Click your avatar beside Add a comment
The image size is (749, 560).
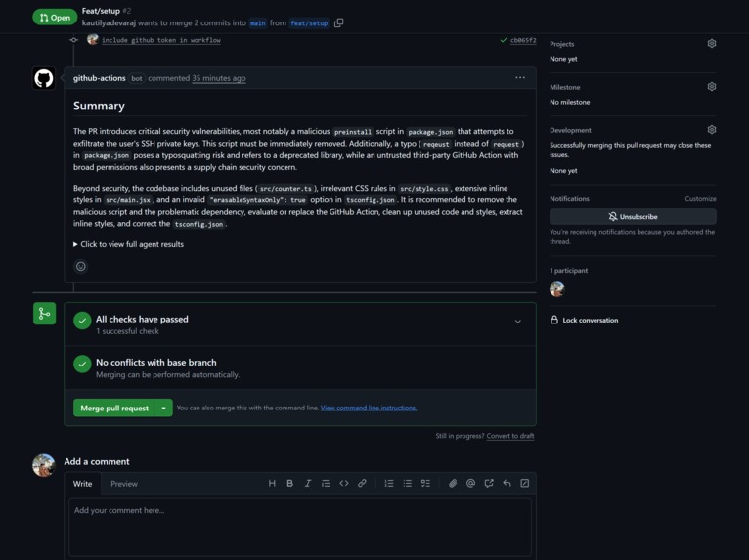[44, 465]
